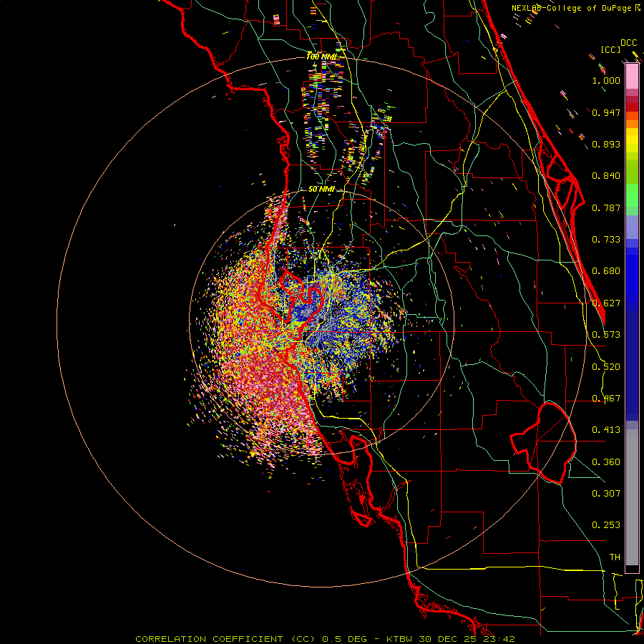Select the 0.947 legend value
Screen dimensions: 644x644
[606, 112]
